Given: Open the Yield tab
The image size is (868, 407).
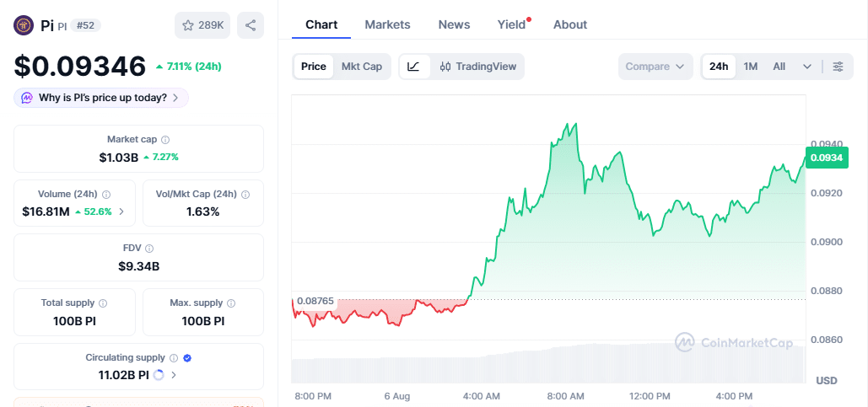Looking at the screenshot, I should click(511, 25).
